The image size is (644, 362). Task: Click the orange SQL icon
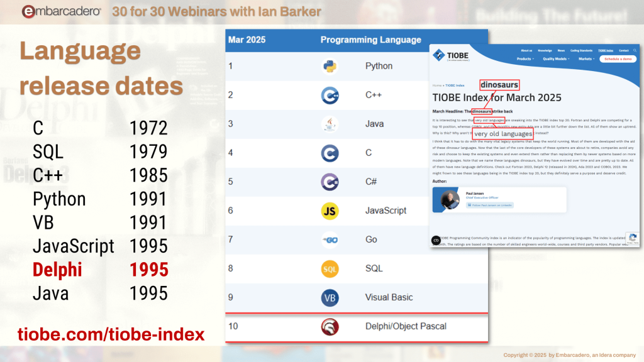[330, 269]
